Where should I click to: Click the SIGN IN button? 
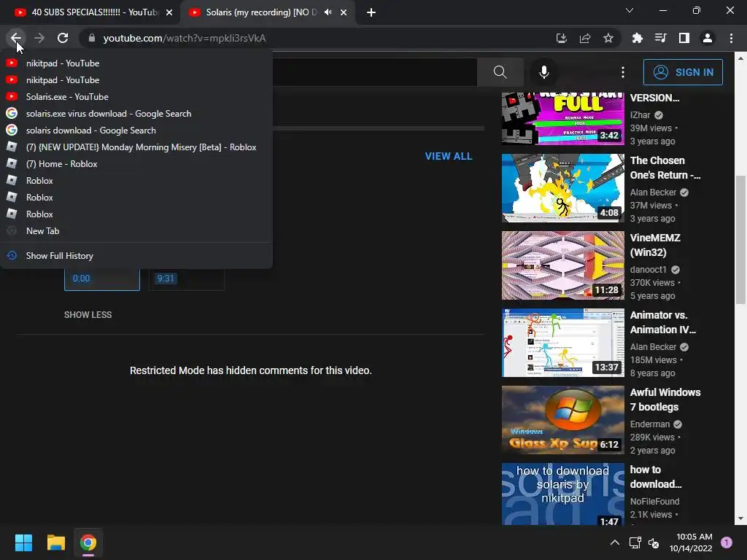[683, 72]
